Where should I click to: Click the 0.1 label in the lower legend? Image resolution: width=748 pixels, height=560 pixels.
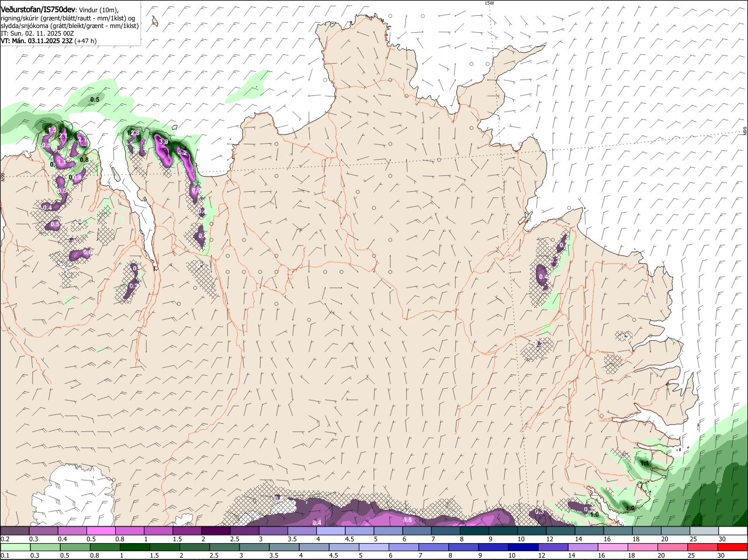pyautogui.click(x=5, y=555)
